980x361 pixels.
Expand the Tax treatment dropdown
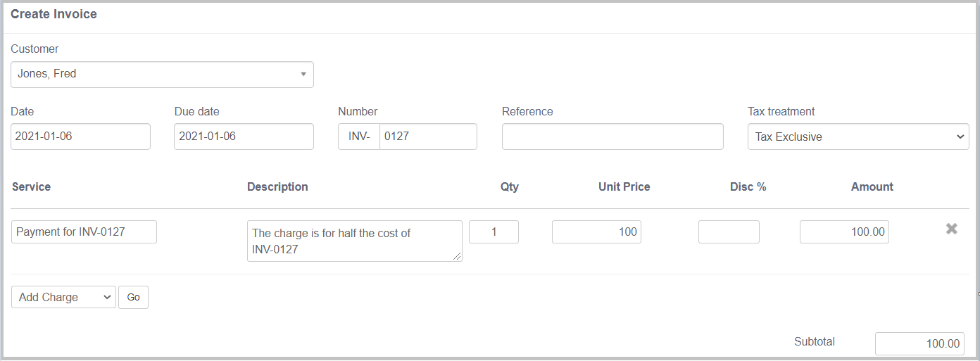[x=857, y=137]
